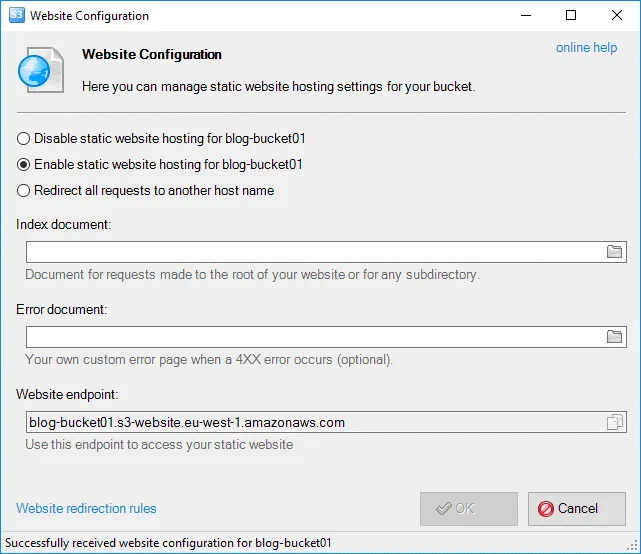Close the Website Configuration dialog
The height and width of the screenshot is (554, 641).
[x=617, y=16]
